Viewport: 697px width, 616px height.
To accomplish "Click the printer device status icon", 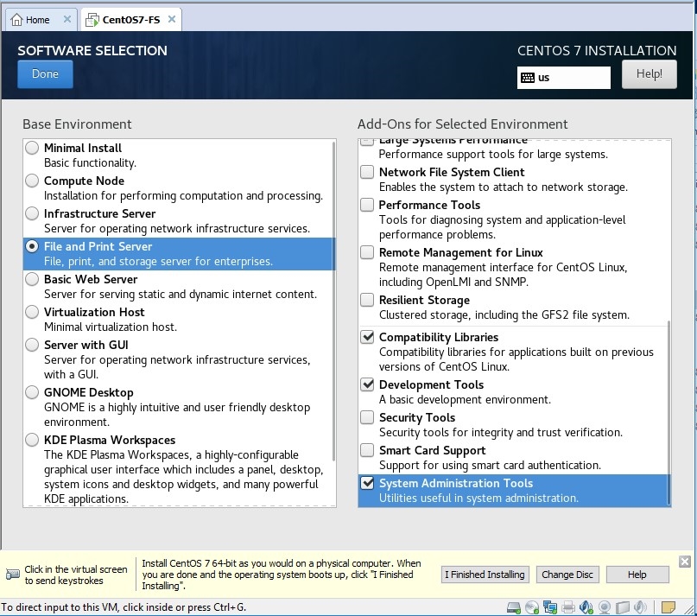I will click(x=568, y=607).
